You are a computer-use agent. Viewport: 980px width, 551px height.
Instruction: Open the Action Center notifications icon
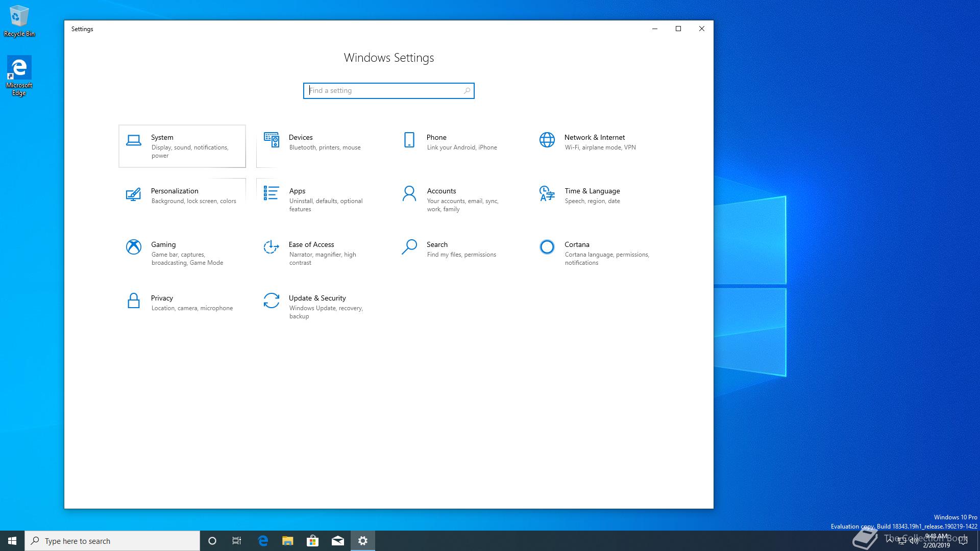tap(963, 541)
